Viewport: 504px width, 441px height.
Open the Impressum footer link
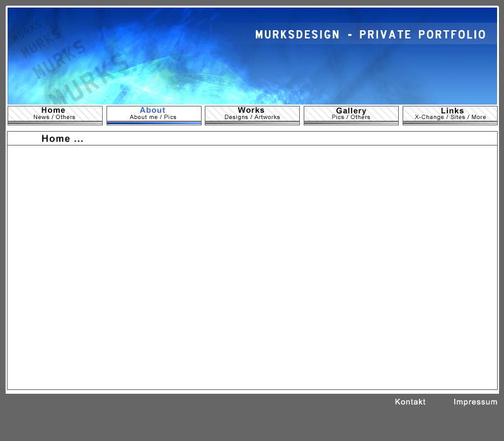(475, 402)
